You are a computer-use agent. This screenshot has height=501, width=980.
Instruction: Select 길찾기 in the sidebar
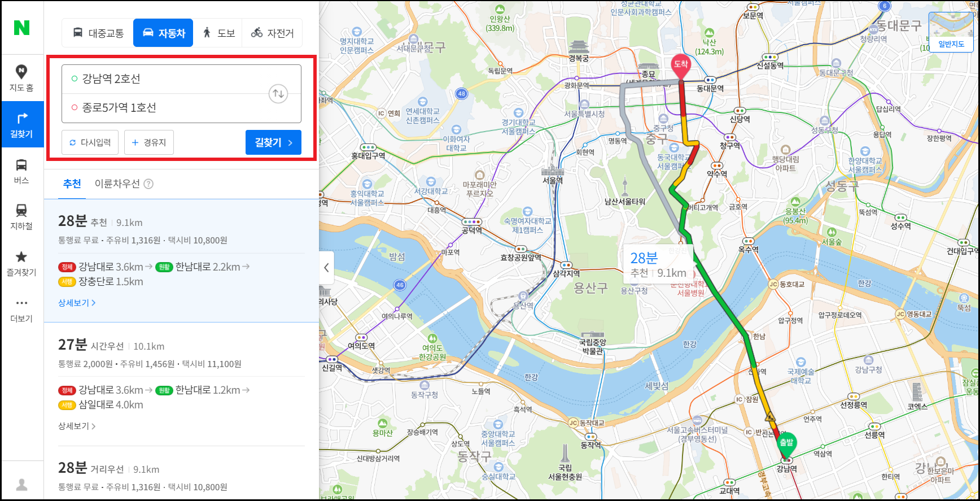[x=21, y=124]
